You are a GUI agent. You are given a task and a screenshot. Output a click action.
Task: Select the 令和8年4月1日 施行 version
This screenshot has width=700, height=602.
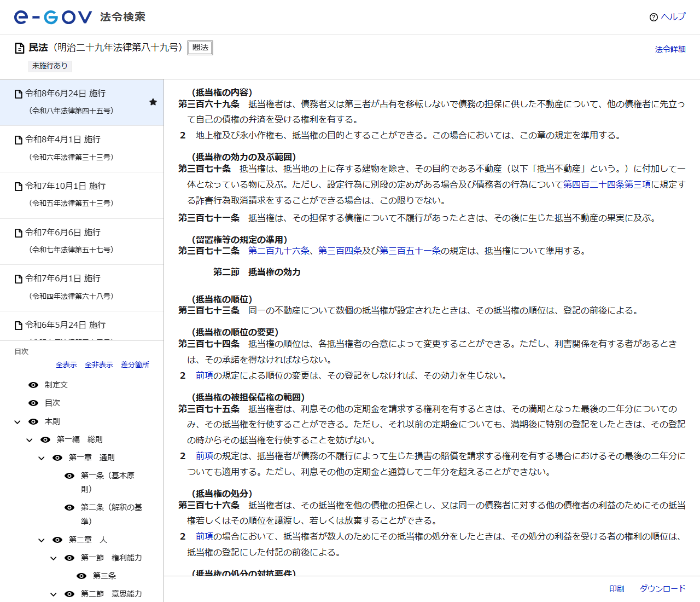click(x=82, y=149)
